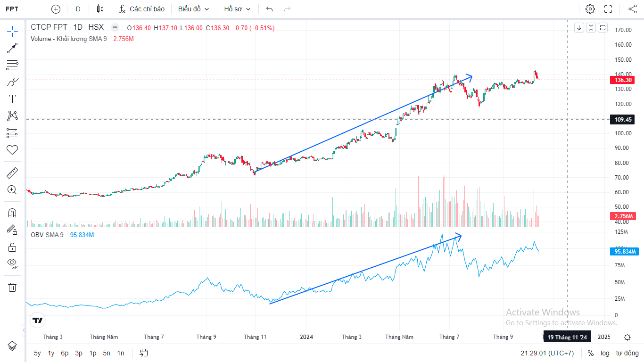Click the heart favorites icon
Image resolution: width=644 pixels, height=362 pixels.
(x=12, y=150)
